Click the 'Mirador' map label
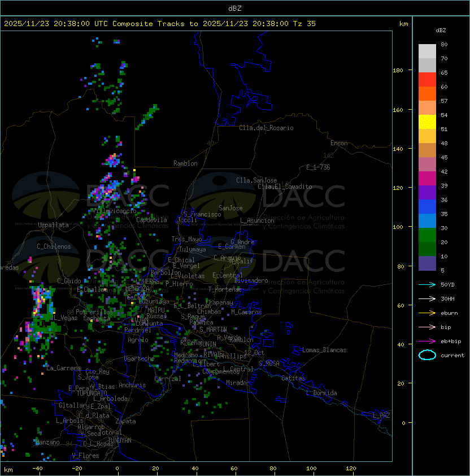 tap(238, 383)
